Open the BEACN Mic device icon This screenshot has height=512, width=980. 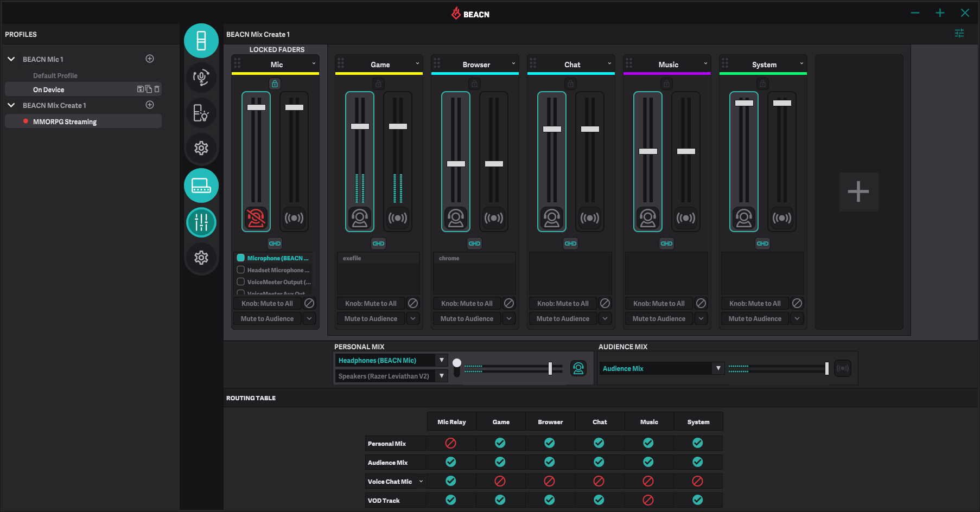coord(201,41)
